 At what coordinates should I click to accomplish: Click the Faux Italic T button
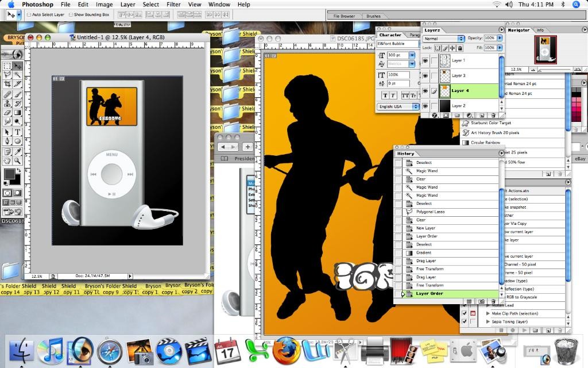point(393,95)
